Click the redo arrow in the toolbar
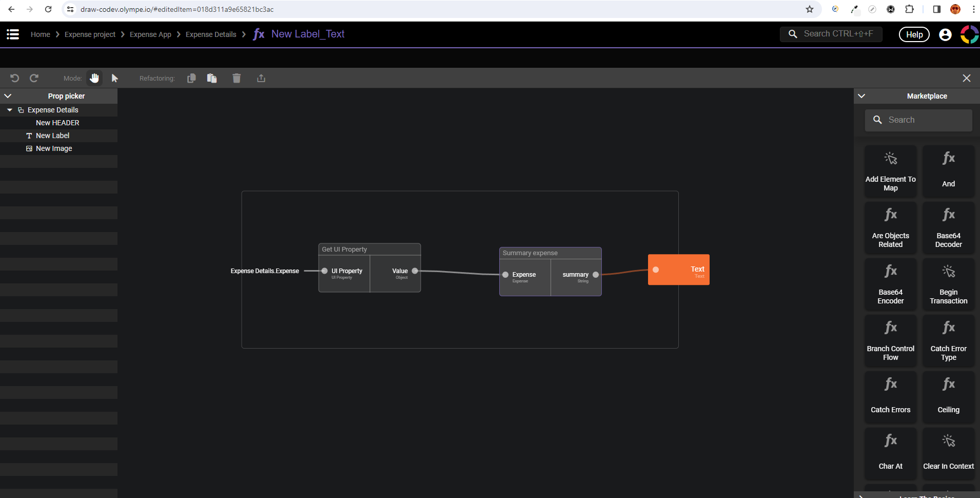Viewport: 980px width, 498px height. click(x=33, y=78)
